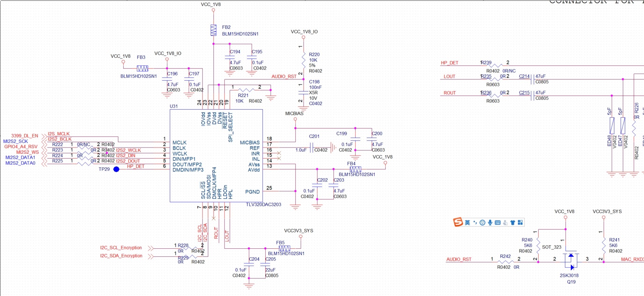Viewport: 644px width, 296px height.
Task: Click the PGND pin name
Action: (x=252, y=192)
